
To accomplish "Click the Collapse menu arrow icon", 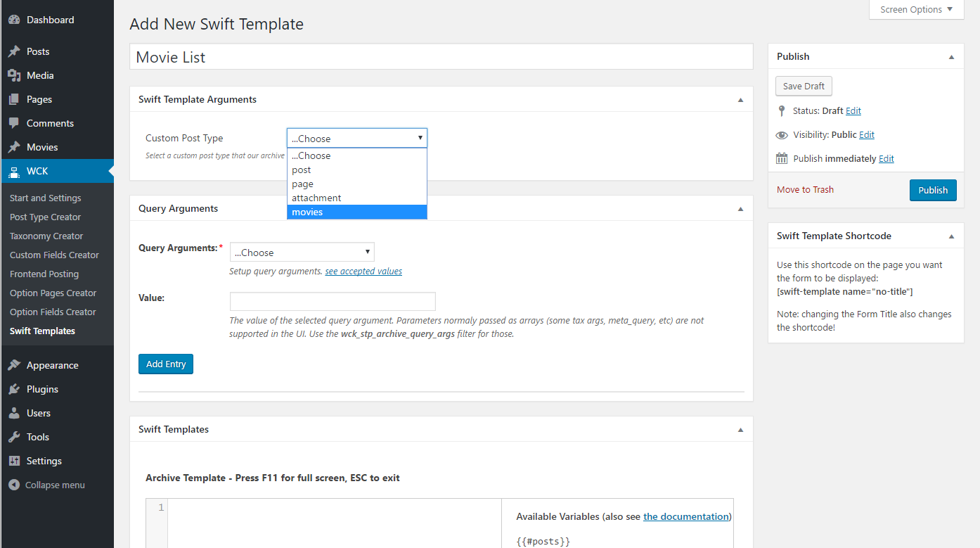I will 14,485.
